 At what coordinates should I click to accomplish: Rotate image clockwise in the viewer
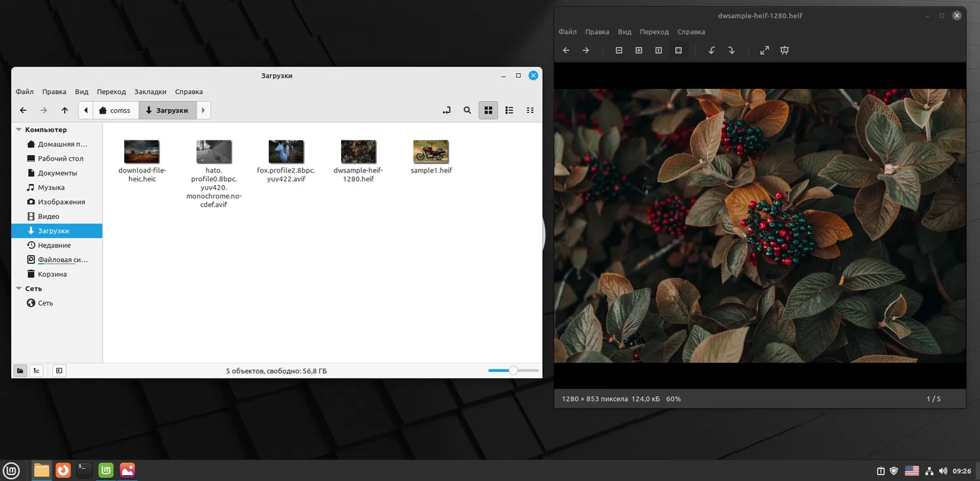tap(731, 50)
